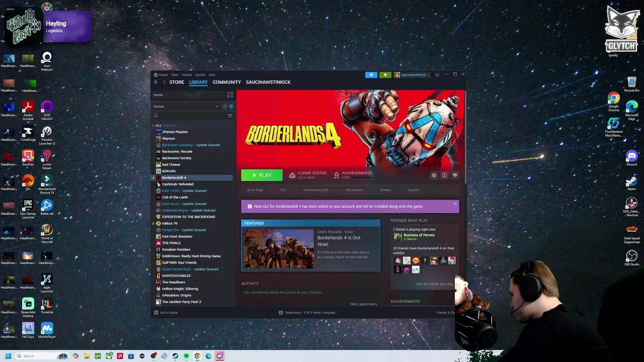Open Battle.net desktop icon
The width and height of the screenshot is (644, 362).
pos(47,207)
